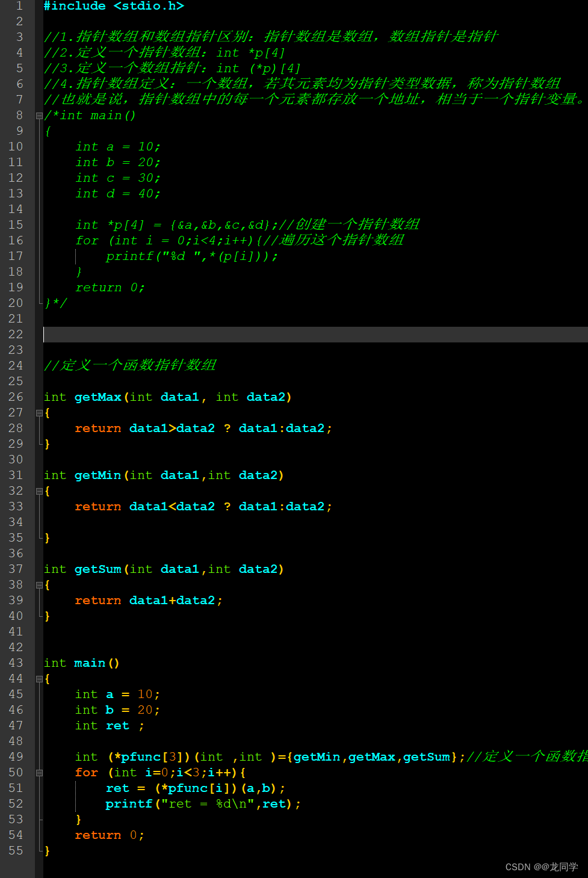588x878 pixels.
Task: Click the value '20' on line 46
Action: click(145, 710)
